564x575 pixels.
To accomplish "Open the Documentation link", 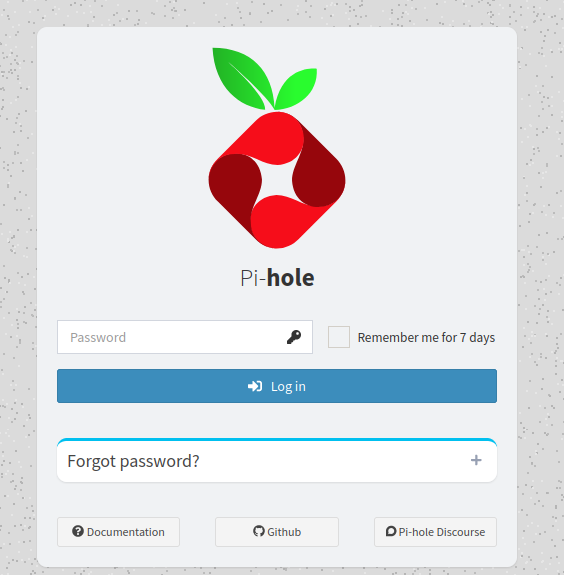I will [118, 532].
